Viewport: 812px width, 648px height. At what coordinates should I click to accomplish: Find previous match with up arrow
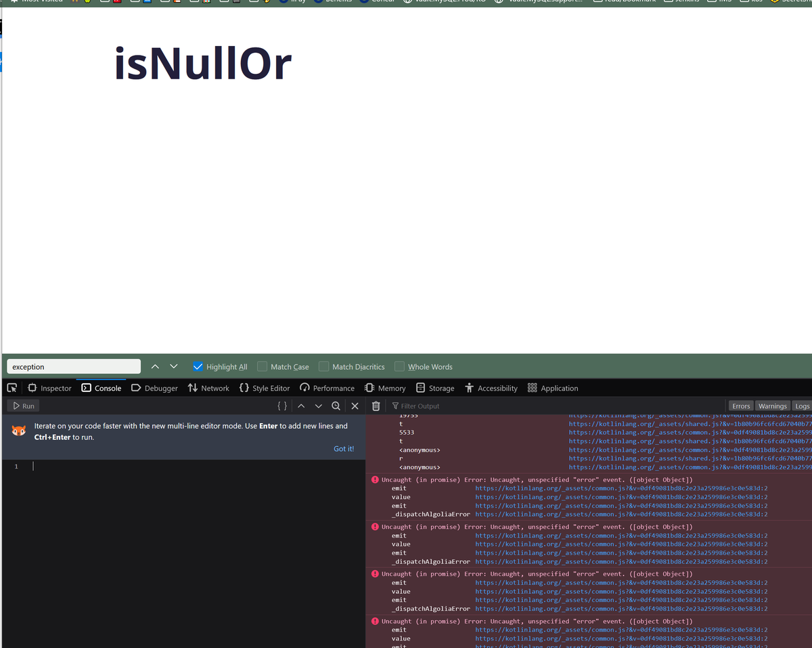click(x=155, y=366)
